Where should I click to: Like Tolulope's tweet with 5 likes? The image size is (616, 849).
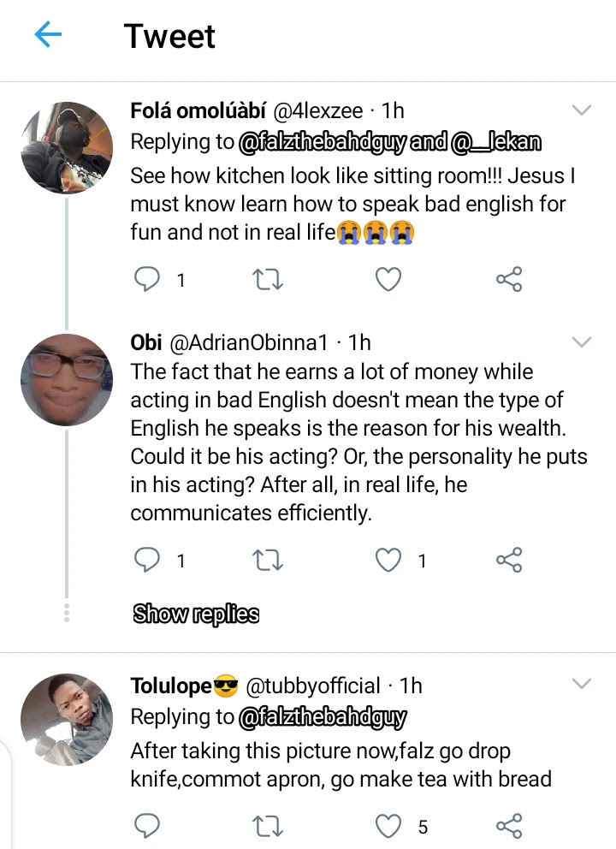click(389, 826)
